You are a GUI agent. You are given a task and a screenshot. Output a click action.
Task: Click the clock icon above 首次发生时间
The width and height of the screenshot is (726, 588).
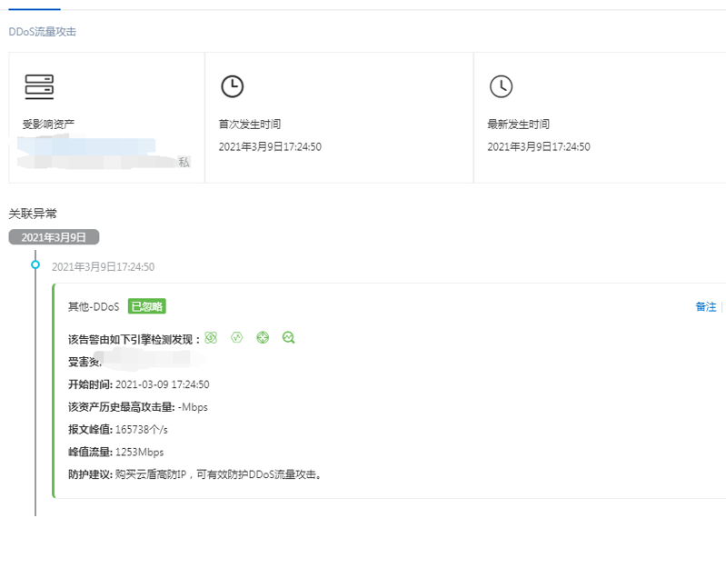233,86
